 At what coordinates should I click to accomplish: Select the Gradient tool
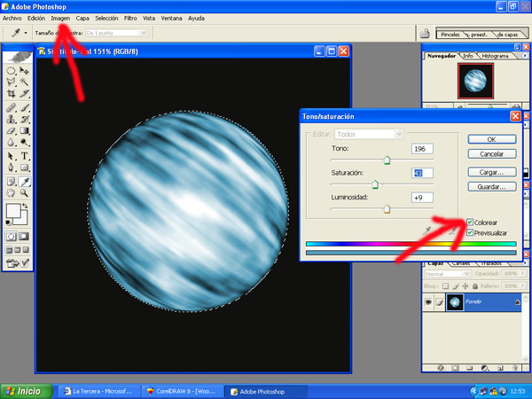(x=24, y=130)
